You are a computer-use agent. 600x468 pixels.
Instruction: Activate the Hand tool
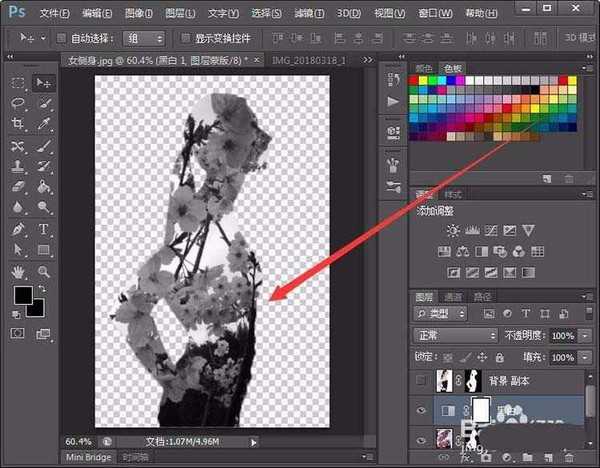pos(18,271)
